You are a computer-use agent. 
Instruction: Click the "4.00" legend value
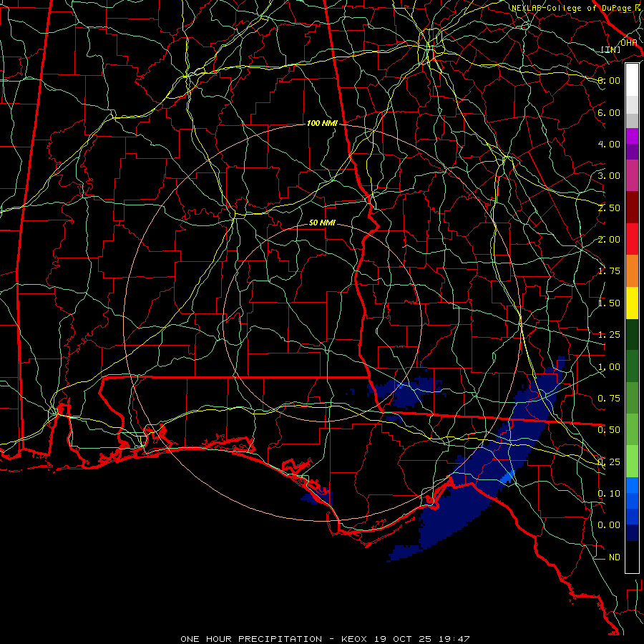click(x=609, y=144)
